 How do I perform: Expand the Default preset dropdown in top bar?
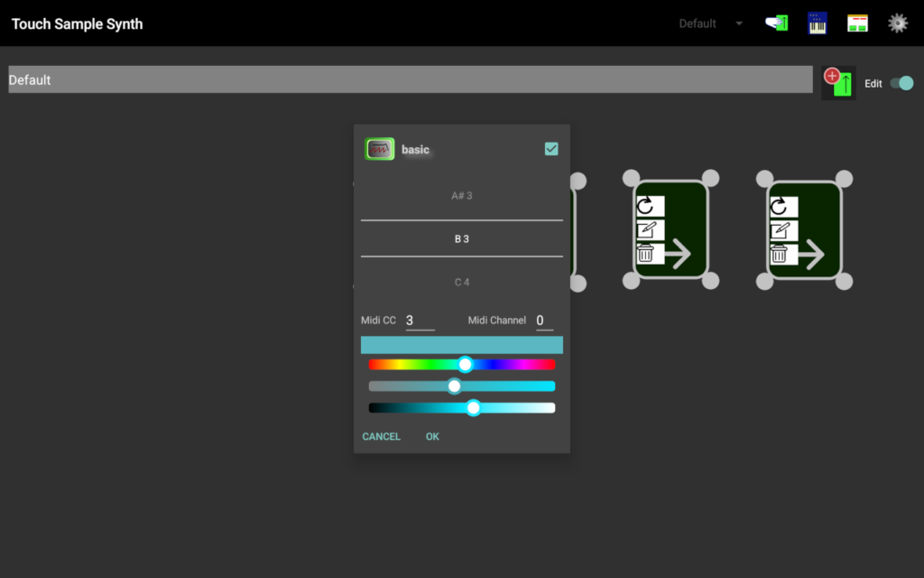[711, 23]
